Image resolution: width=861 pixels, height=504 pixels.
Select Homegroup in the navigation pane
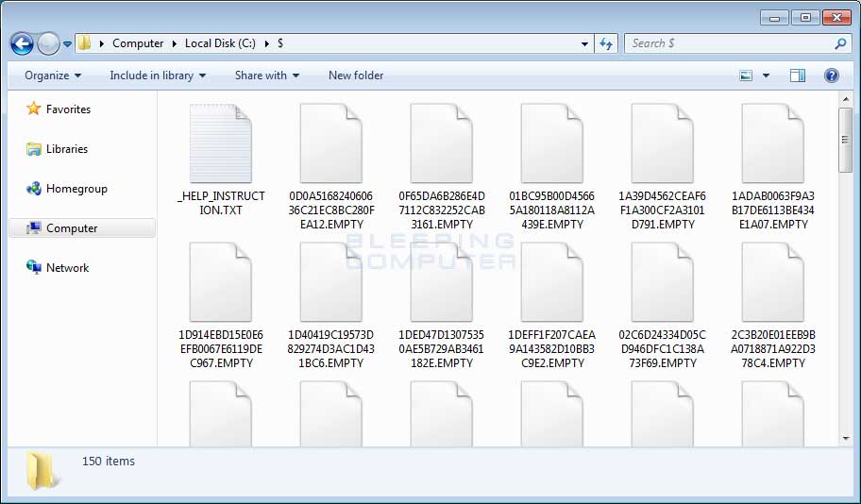[x=76, y=189]
